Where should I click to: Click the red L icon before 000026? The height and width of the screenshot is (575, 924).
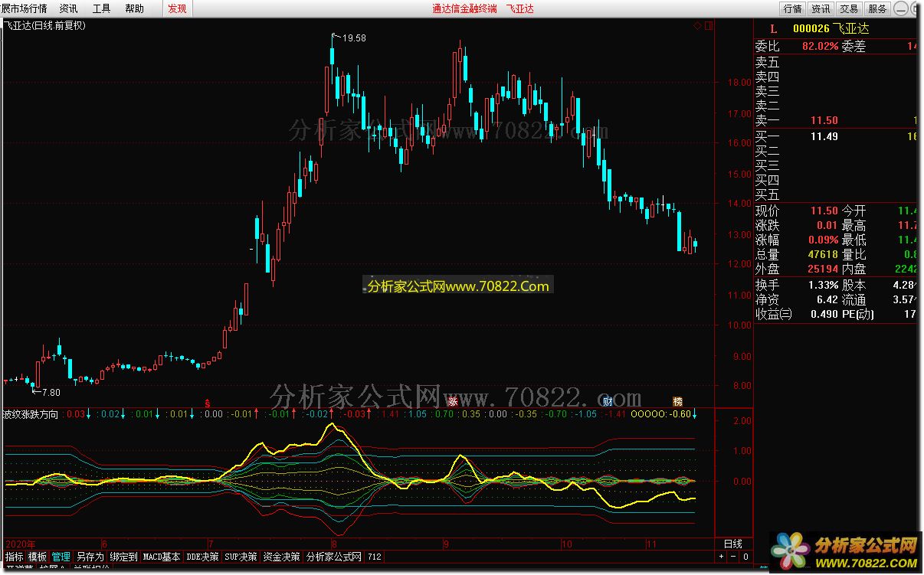[773, 29]
